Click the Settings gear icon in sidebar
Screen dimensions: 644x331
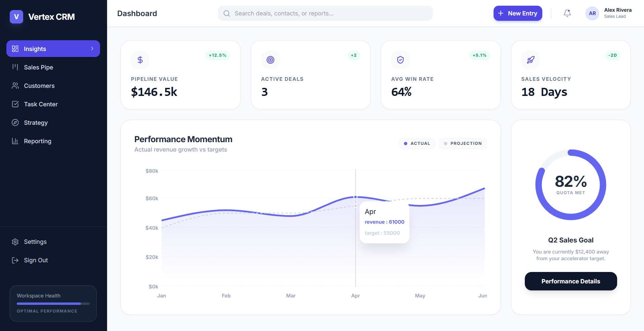click(15, 242)
